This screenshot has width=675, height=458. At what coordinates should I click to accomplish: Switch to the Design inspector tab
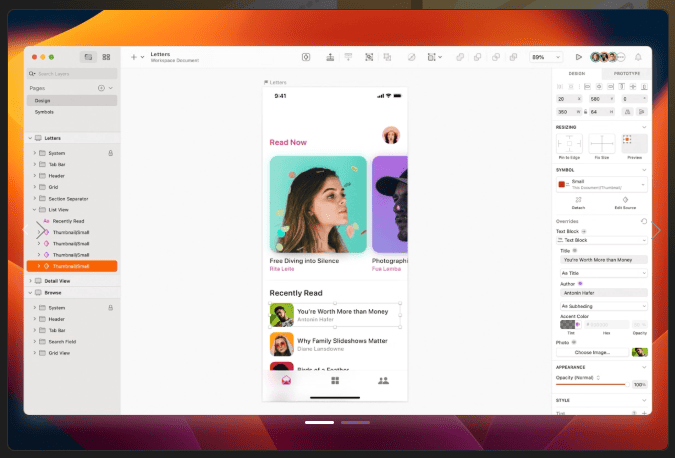pyautogui.click(x=577, y=74)
